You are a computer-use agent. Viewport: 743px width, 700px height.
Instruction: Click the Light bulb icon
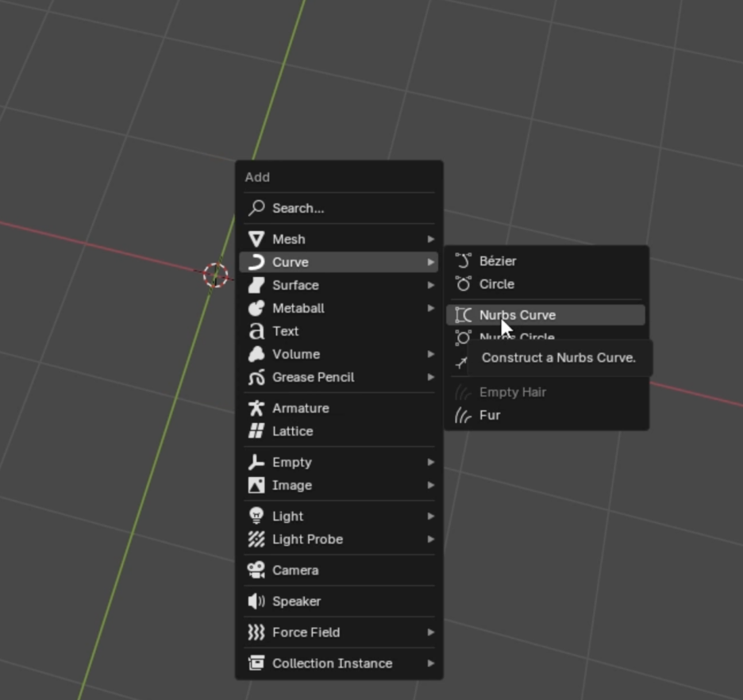pos(256,516)
